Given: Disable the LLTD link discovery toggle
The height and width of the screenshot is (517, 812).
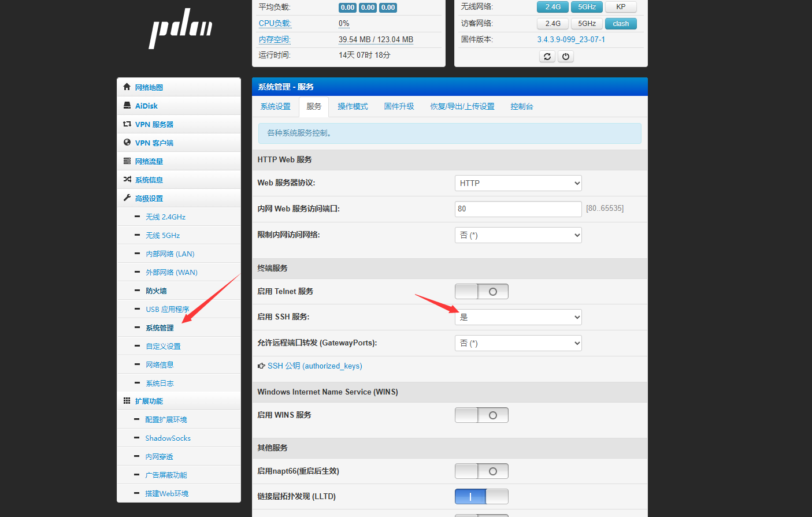Looking at the screenshot, I should pyautogui.click(x=481, y=497).
